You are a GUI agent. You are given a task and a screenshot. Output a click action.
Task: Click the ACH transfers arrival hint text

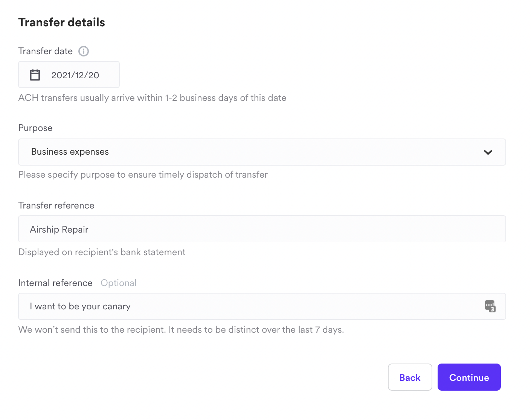pos(152,98)
